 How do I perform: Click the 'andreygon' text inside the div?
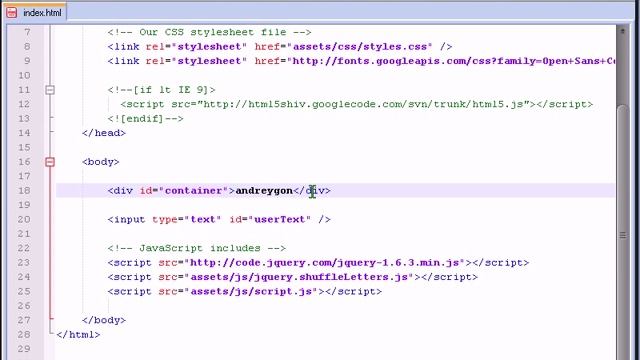coord(264,191)
